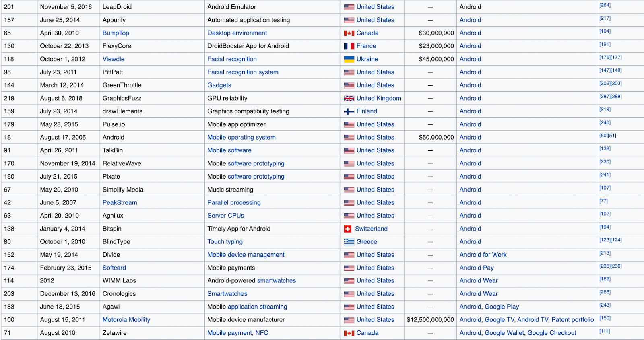Screen dimensions: 644x340
Task: Open reference [264] in LeapDroid row
Action: pos(605,5)
